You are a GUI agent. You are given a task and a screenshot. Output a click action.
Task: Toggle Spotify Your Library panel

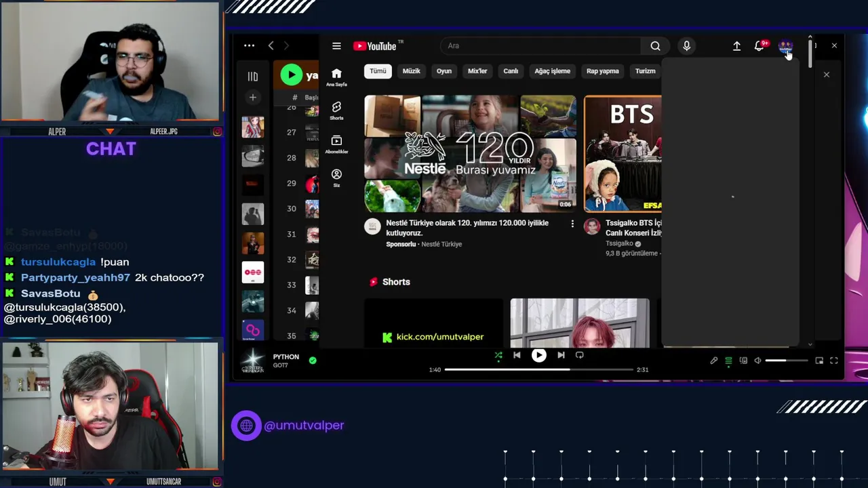pyautogui.click(x=253, y=77)
